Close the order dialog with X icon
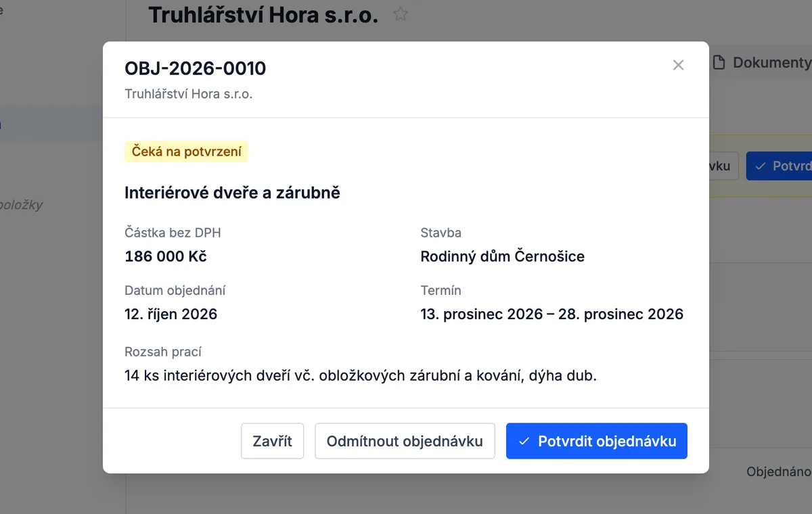Screen dimensions: 812x514 coord(678,65)
